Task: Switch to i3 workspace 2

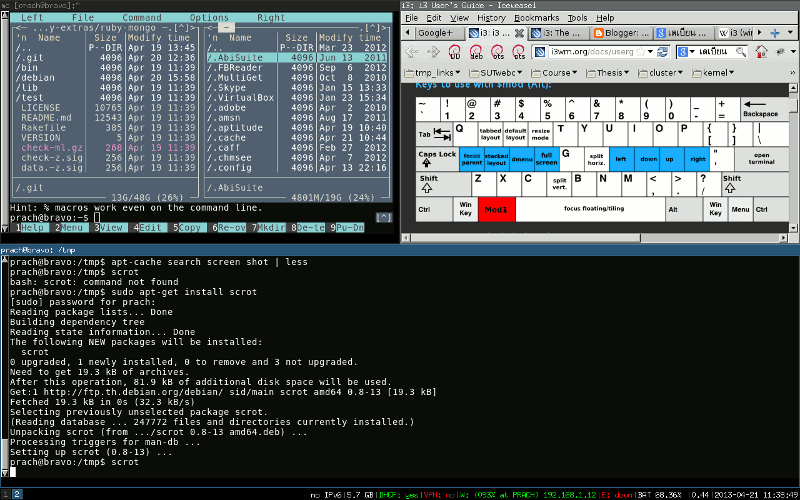Action: point(17,494)
